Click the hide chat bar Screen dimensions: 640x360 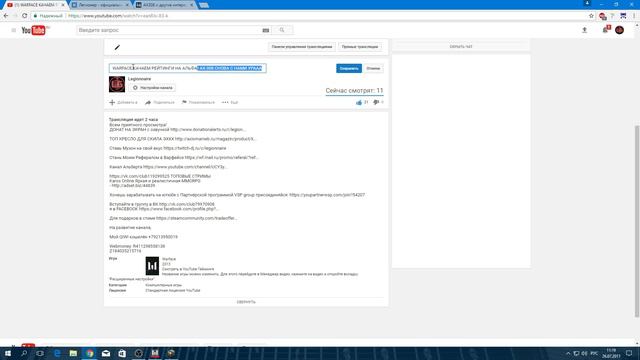click(461, 47)
